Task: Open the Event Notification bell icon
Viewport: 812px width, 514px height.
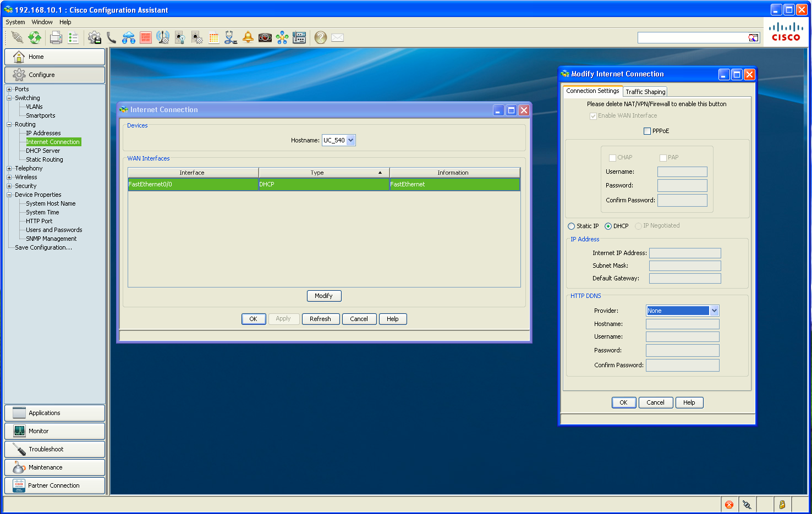Action: (248, 37)
